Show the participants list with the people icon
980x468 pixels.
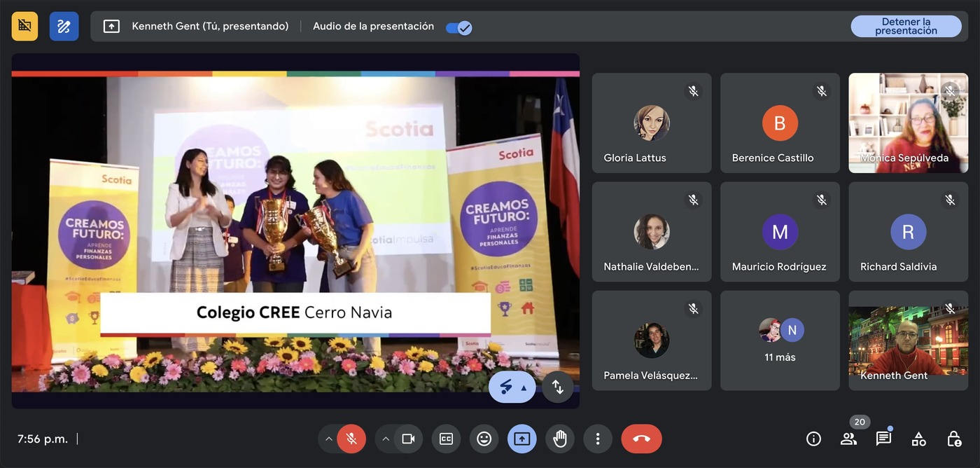click(x=848, y=439)
